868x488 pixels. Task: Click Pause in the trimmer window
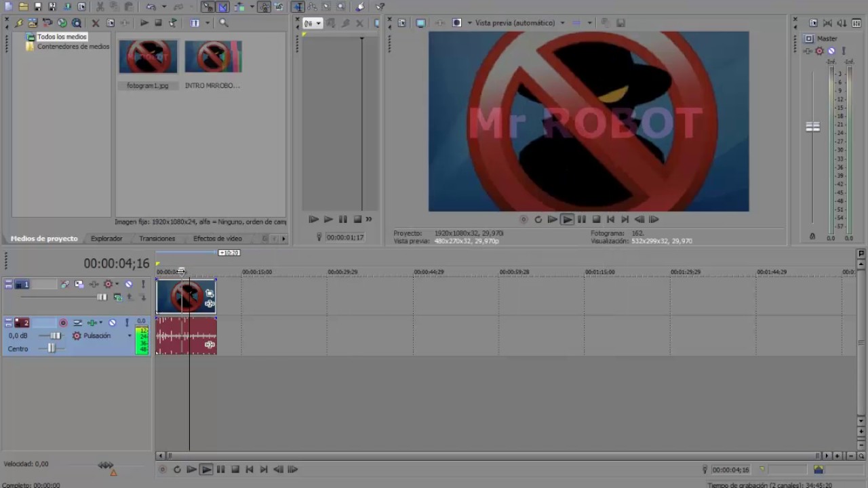click(x=342, y=220)
